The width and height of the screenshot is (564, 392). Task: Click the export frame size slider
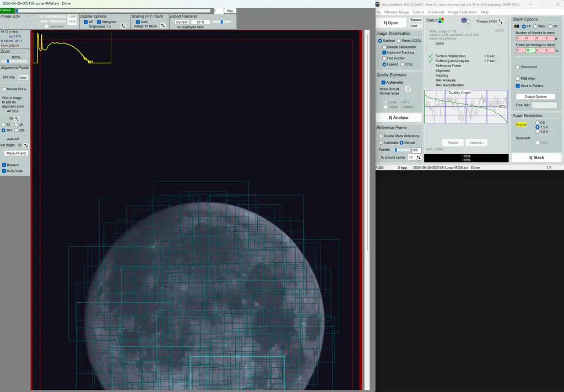coord(223,22)
